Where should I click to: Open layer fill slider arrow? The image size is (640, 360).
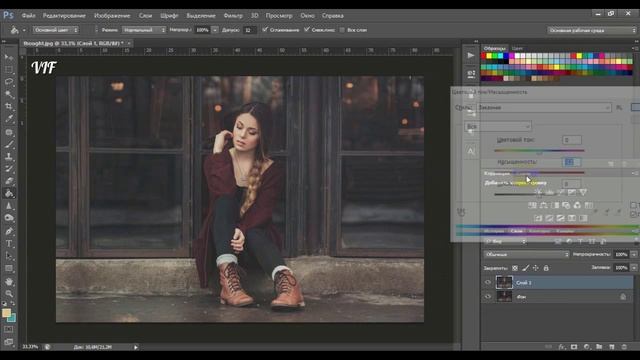[x=634, y=268]
